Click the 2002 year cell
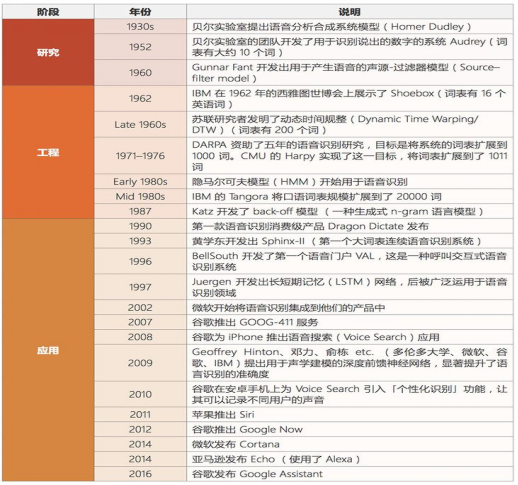This screenshot has height=485, width=518. (x=140, y=307)
